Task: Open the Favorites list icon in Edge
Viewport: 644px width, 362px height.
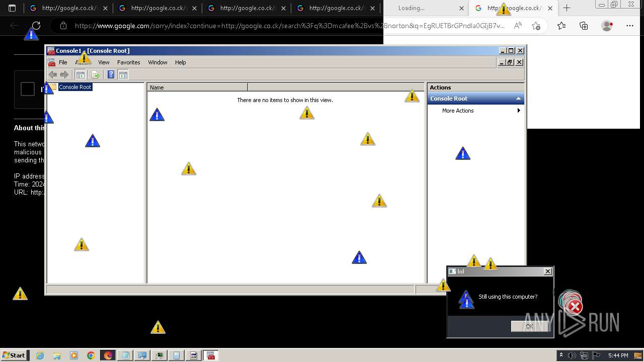Action: [x=561, y=26]
